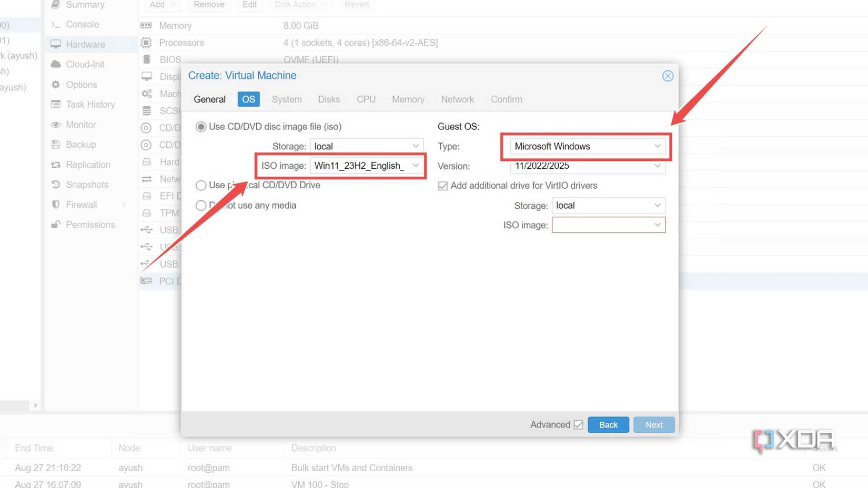Open Console from the sidebar
Viewport: 868px width, 488px height.
pos(83,24)
